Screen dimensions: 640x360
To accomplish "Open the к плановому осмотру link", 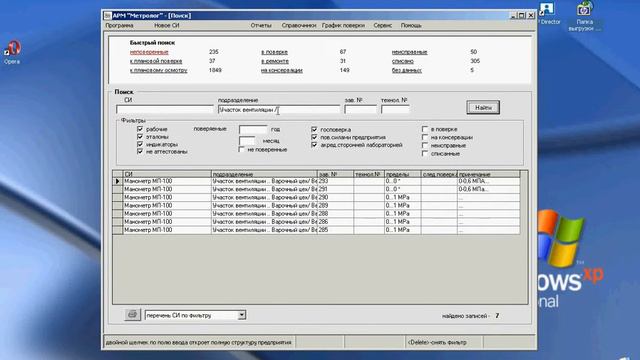I will (158, 70).
